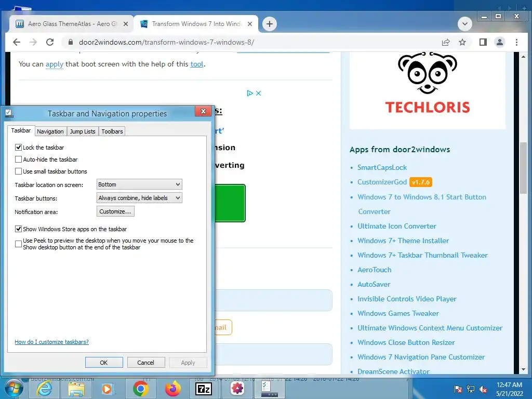Open a new tab with the plus button
Screen dimensions: 532x399
(x=270, y=24)
